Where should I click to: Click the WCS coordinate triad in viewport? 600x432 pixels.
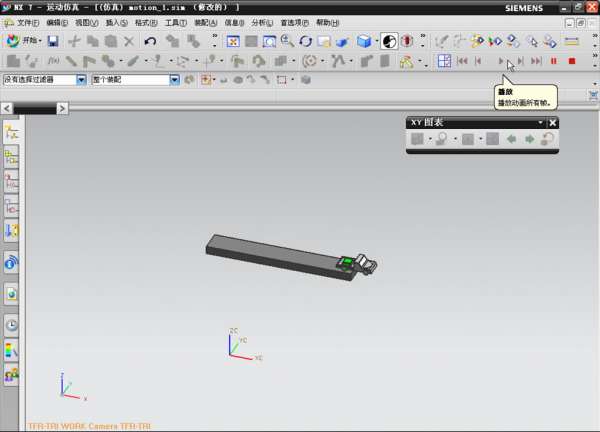(244, 344)
